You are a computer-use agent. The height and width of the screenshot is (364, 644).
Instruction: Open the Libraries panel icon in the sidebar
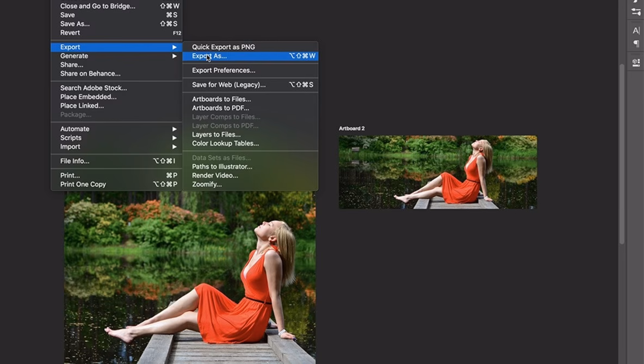(635, 61)
